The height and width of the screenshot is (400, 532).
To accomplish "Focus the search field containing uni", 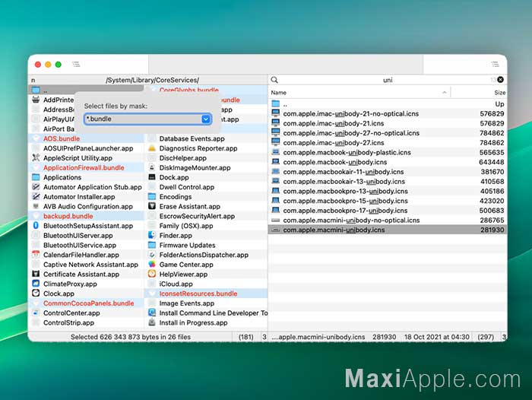I will (388, 80).
